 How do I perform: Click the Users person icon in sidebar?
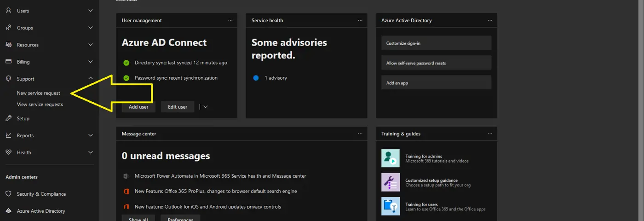pos(8,11)
